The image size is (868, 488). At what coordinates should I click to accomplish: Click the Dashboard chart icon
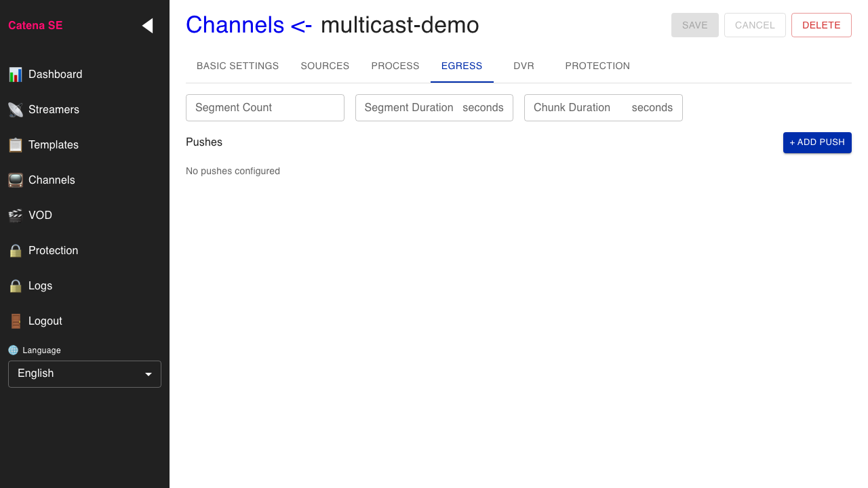(x=15, y=75)
